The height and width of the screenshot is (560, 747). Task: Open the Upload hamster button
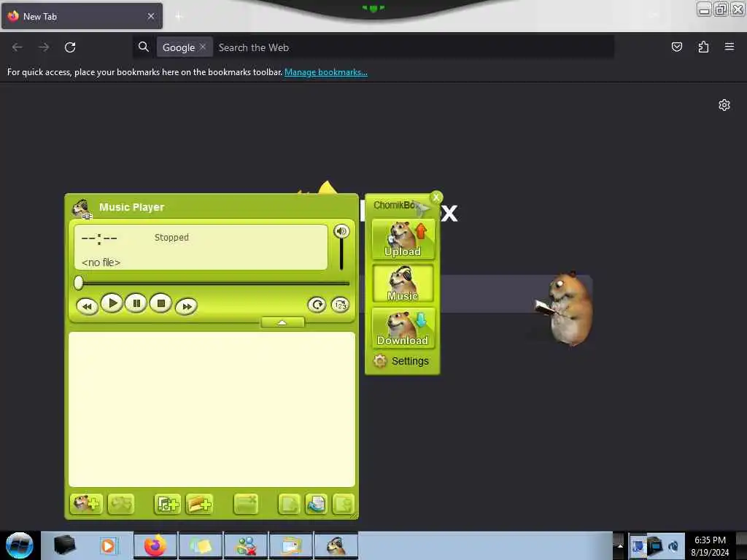pos(403,239)
